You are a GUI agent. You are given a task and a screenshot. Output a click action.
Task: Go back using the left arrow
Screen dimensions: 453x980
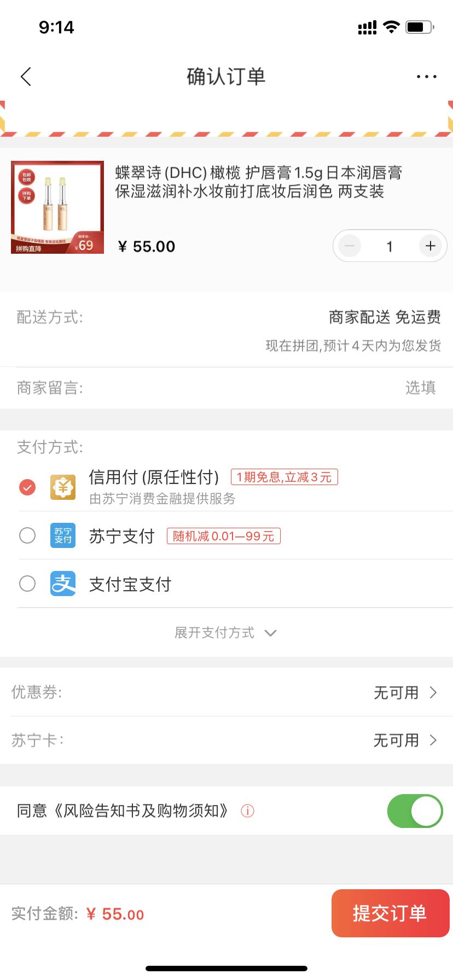click(x=26, y=77)
